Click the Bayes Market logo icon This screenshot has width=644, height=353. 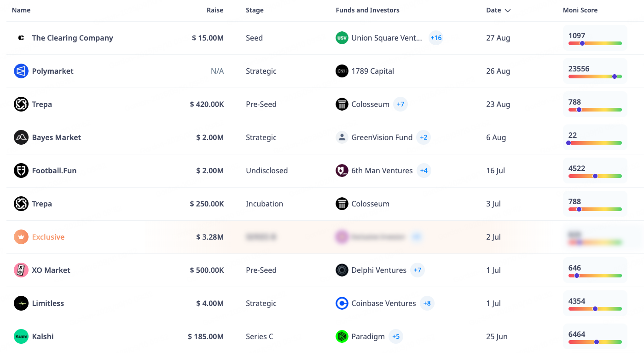coord(21,137)
